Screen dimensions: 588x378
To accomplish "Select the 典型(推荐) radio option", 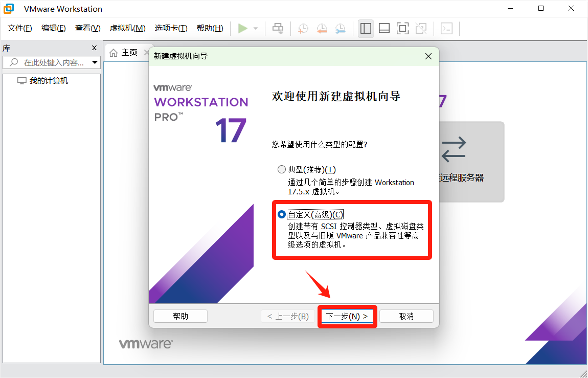I will pos(282,170).
